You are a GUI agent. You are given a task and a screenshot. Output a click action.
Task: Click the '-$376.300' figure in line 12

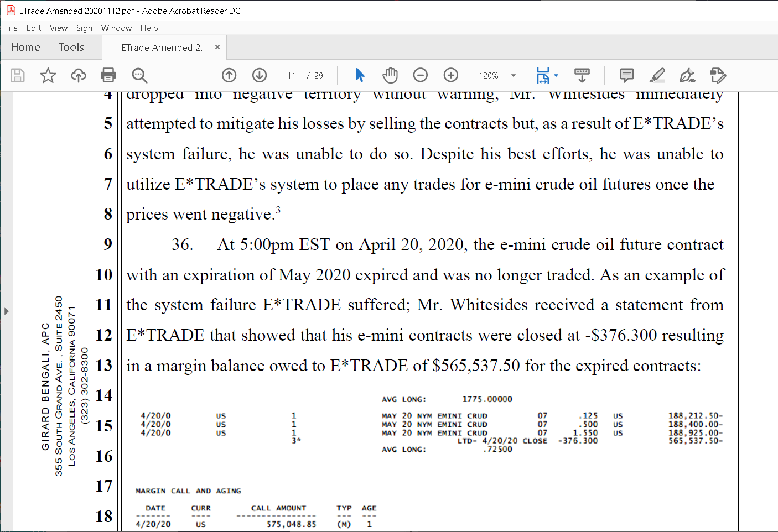pyautogui.click(x=621, y=335)
